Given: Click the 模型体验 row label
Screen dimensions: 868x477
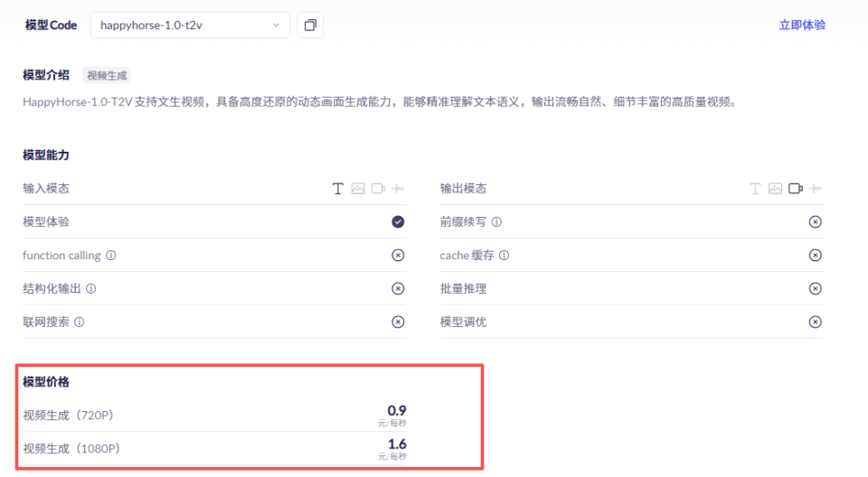Looking at the screenshot, I should (46, 222).
